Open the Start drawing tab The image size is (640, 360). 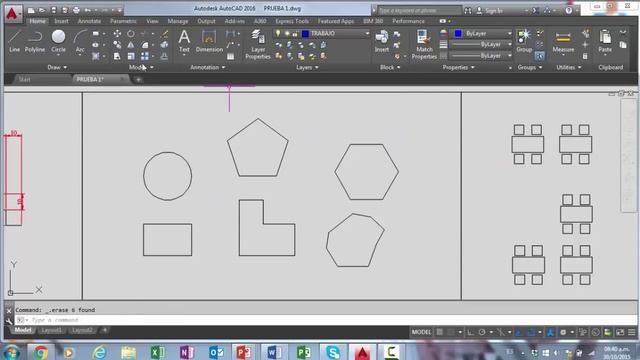[x=25, y=80]
